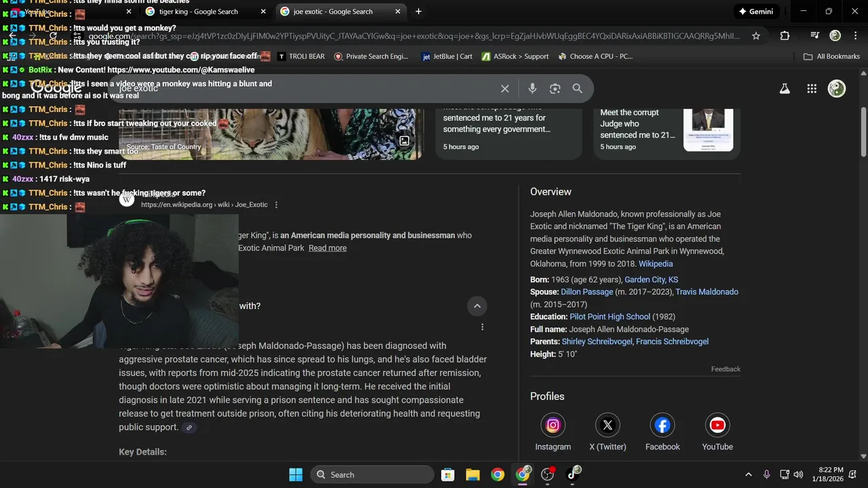This screenshot has height=488, width=868.
Task: Open the Chrome extensions puzzle icon
Action: click(785, 36)
